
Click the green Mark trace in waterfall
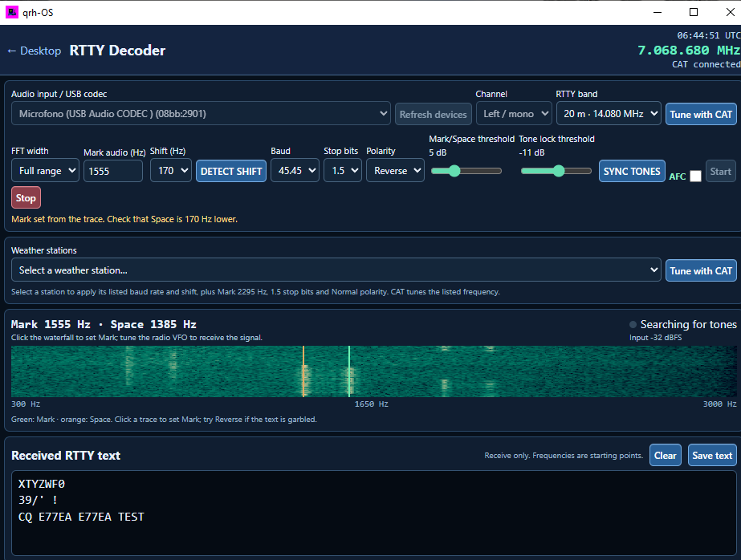tap(349, 371)
